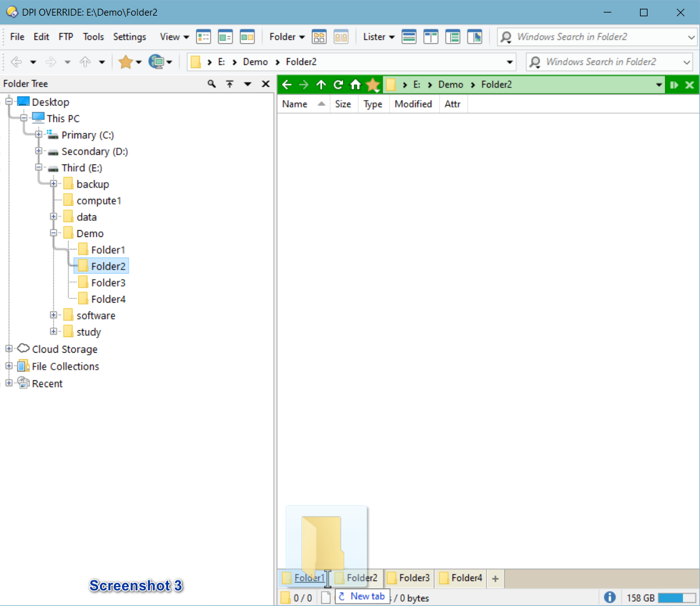Image resolution: width=700 pixels, height=606 pixels.
Task: Select software folder in the tree
Action: [96, 315]
